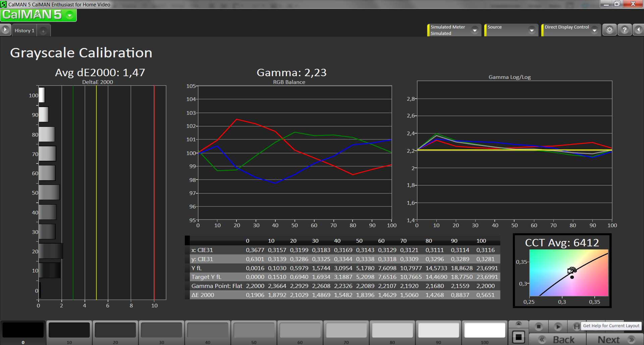
Task: Open the Source dropdown
Action: pos(532,30)
